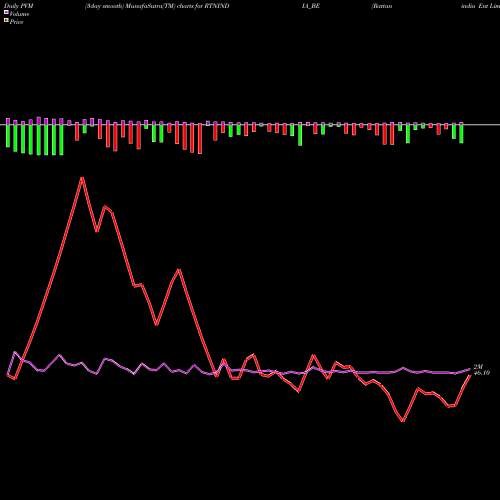The width and height of the screenshot is (500, 500).
Task: Click the 'Daily PVM' chart title text
Action: click(x=19, y=6)
